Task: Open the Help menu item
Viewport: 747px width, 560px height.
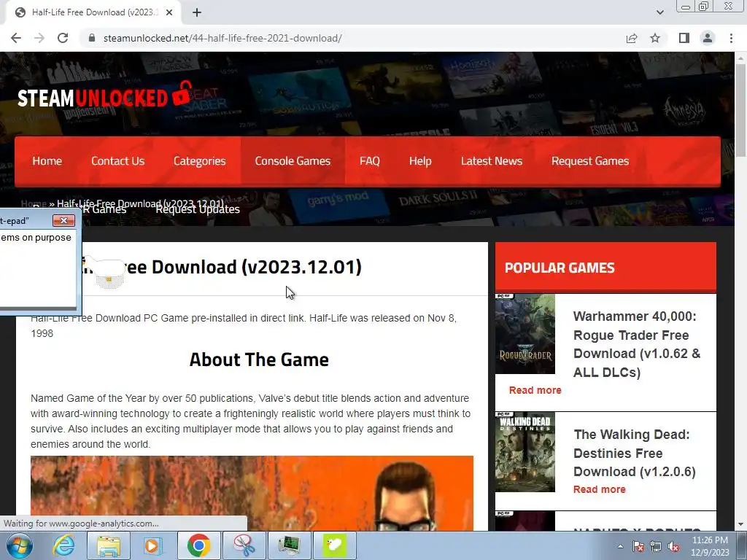Action: [x=420, y=161]
